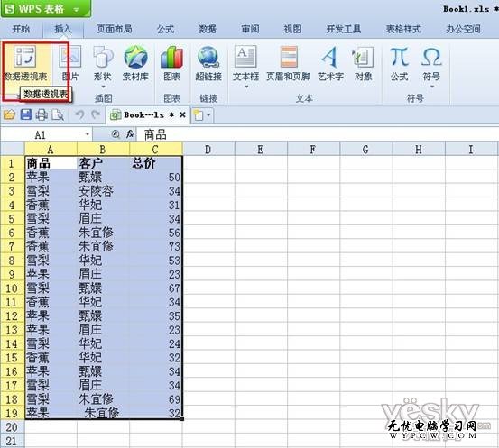Select row 12 header
499x448 pixels.
click(x=12, y=315)
